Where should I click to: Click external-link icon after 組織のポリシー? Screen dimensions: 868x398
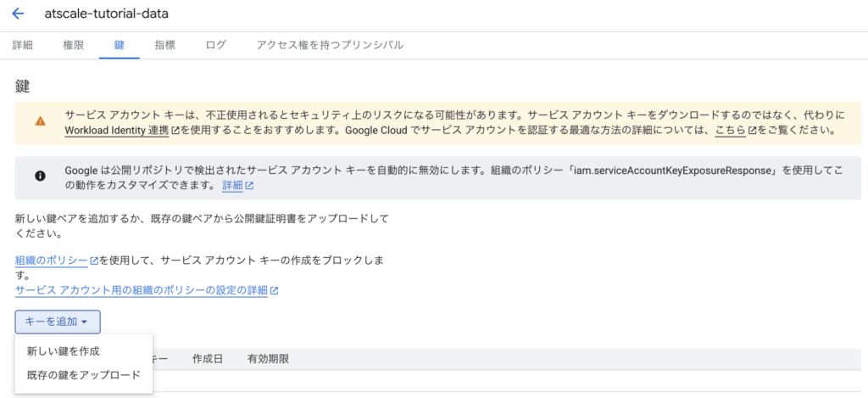[x=94, y=261]
